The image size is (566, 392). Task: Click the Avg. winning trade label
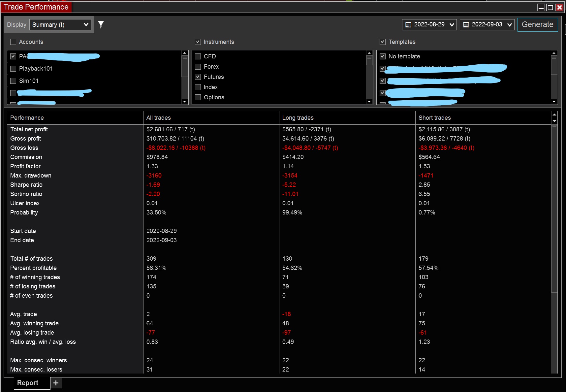(34, 323)
